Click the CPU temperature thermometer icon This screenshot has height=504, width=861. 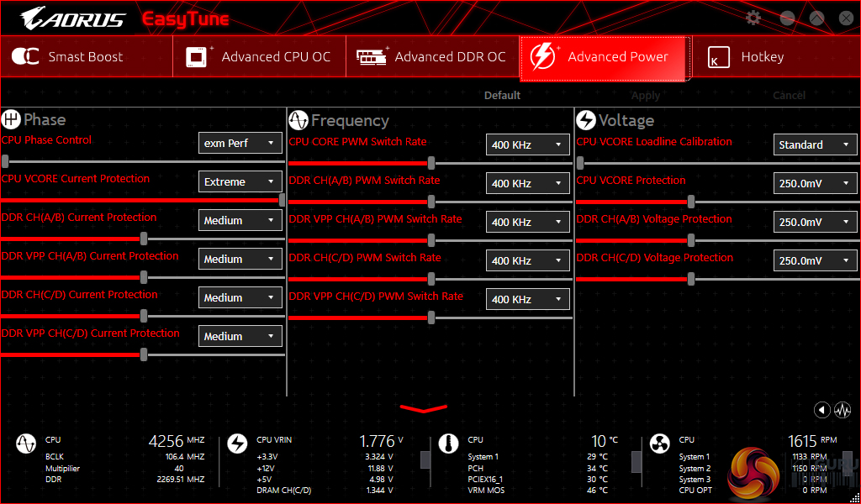[449, 444]
